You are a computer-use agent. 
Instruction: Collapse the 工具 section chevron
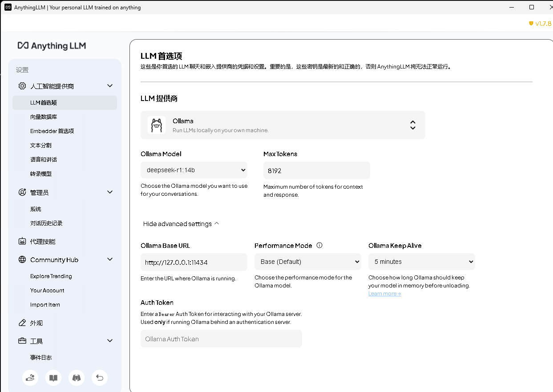click(110, 341)
